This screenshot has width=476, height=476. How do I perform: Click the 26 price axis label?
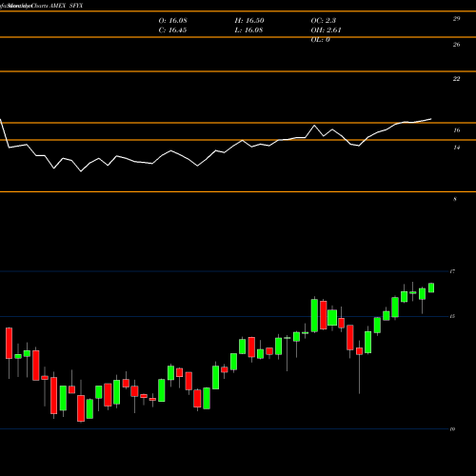pyautogui.click(x=456, y=45)
